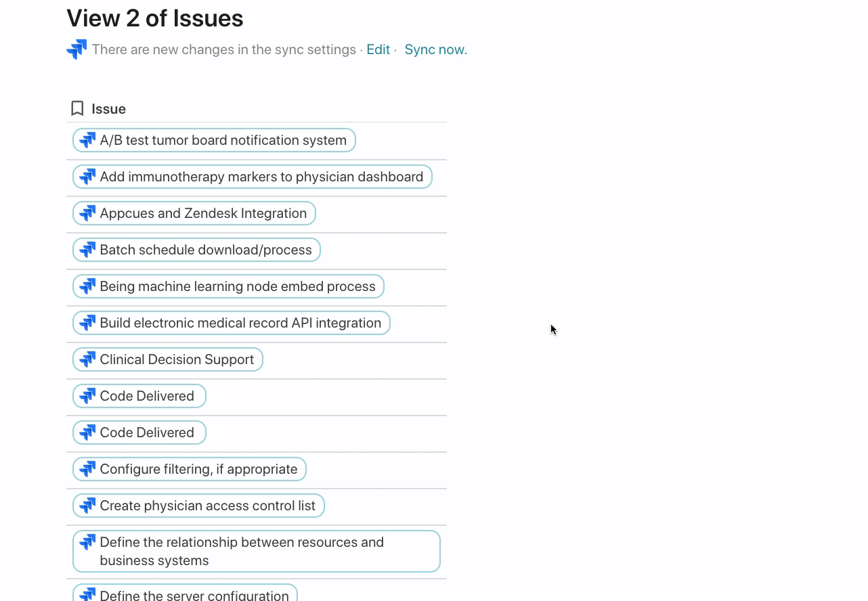868x601 pixels.
Task: Click Jira icon on Build electronic medical record issue
Action: click(87, 323)
